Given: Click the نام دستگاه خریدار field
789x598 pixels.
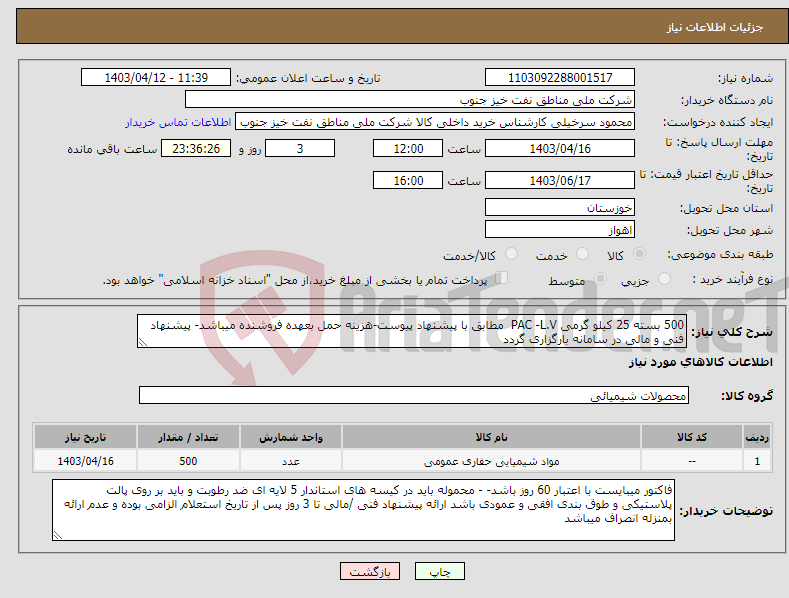Looking at the screenshot, I should [410, 100].
